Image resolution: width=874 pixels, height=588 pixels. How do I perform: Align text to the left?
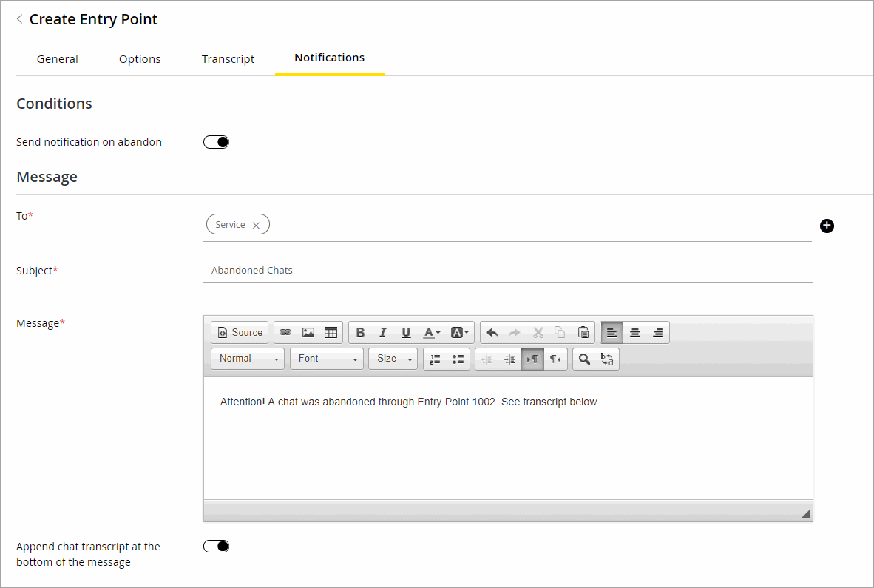point(612,333)
